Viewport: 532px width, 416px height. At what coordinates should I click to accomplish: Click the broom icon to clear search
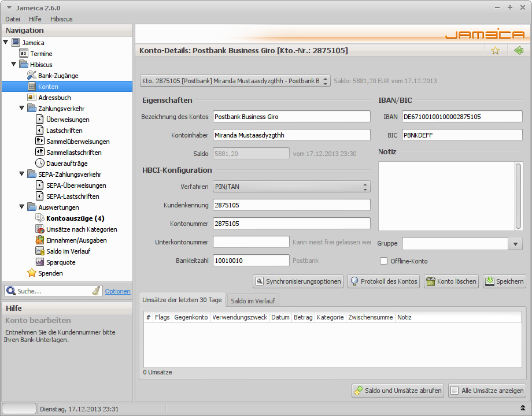click(96, 291)
